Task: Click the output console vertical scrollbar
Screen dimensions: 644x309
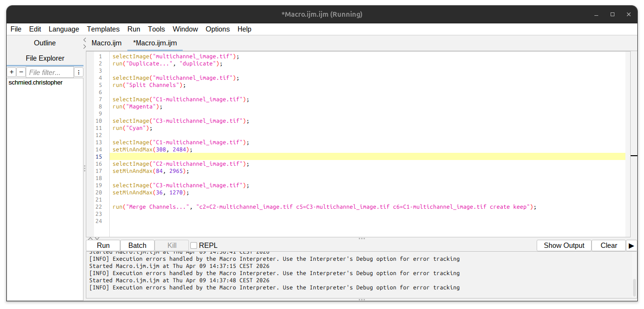Action: tap(634, 288)
